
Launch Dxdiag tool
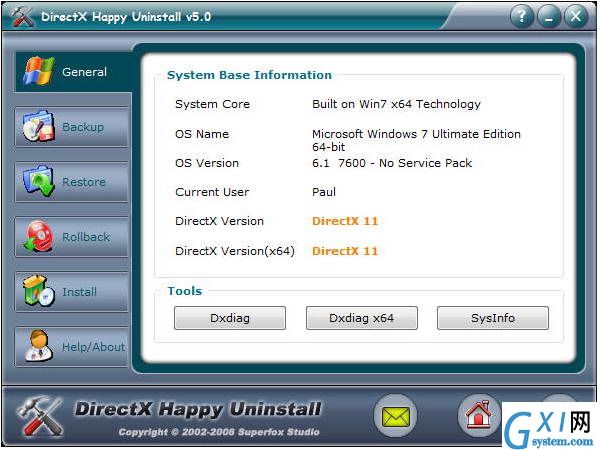pyautogui.click(x=230, y=318)
